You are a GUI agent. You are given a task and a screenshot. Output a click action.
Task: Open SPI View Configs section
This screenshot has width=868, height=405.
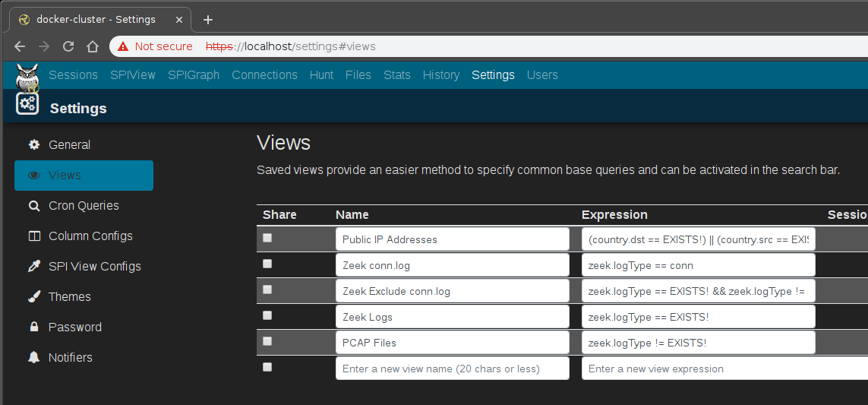84,267
